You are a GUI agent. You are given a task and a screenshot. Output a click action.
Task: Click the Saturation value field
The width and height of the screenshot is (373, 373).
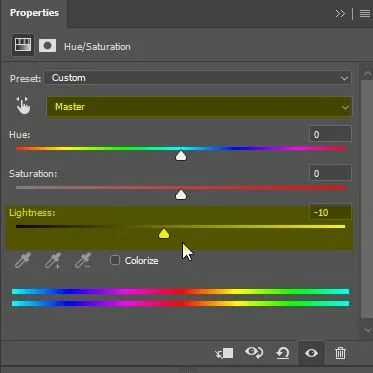click(330, 173)
